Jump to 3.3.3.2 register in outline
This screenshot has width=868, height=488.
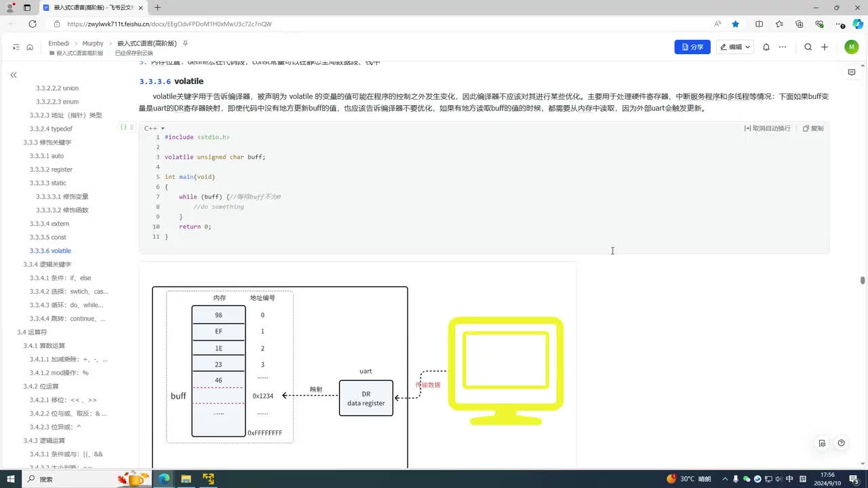click(51, 169)
